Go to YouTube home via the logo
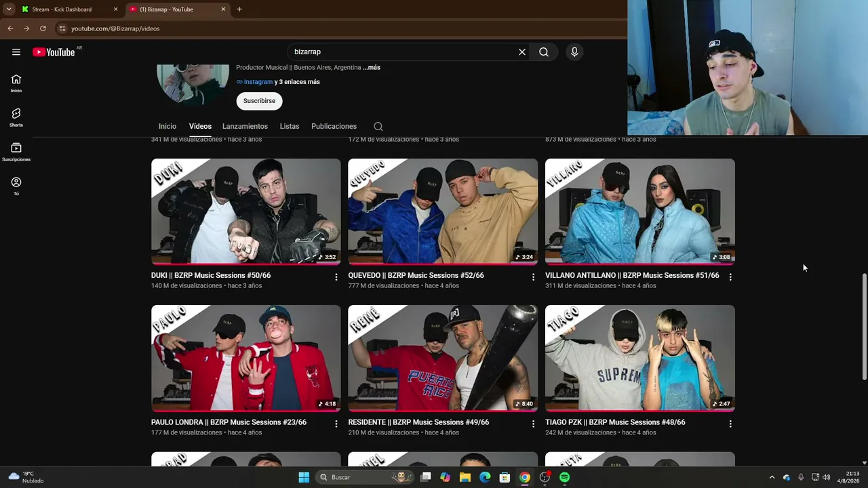Viewport: 868px width, 488px height. pyautogui.click(x=54, y=52)
